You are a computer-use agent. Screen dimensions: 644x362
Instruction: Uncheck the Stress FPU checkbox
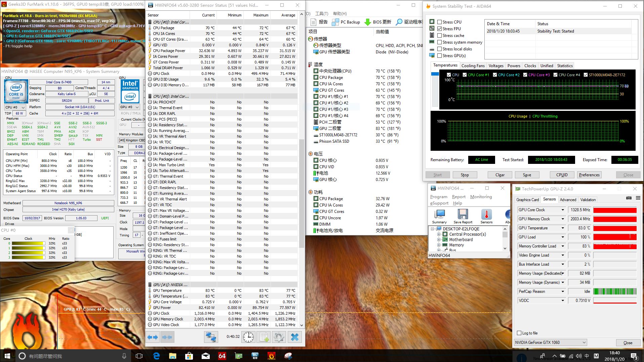[x=439, y=29]
